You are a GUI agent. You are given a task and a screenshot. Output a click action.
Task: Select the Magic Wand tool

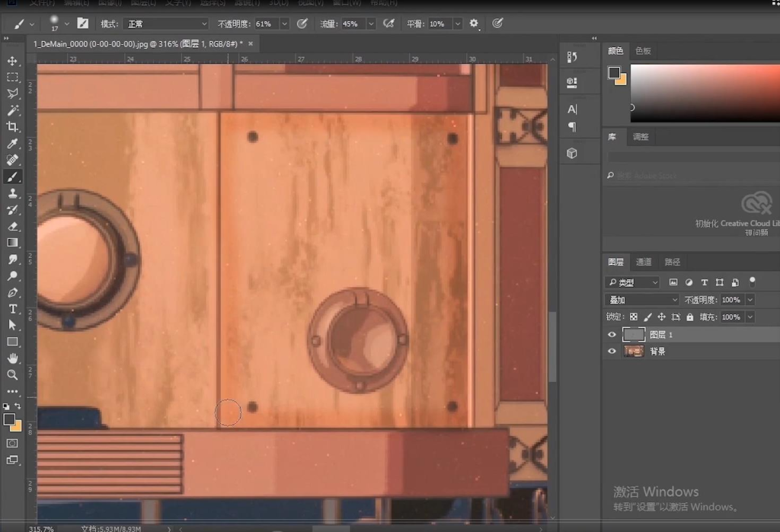(12, 110)
